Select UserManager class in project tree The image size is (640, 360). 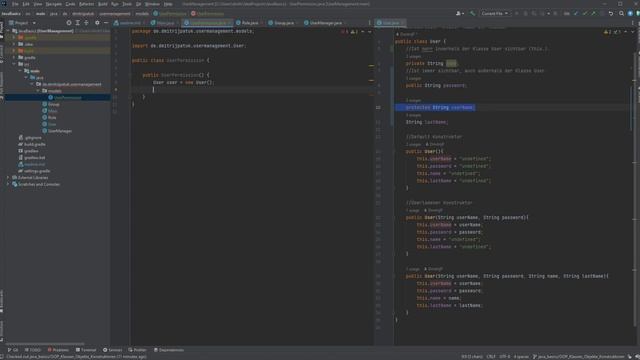(57, 131)
